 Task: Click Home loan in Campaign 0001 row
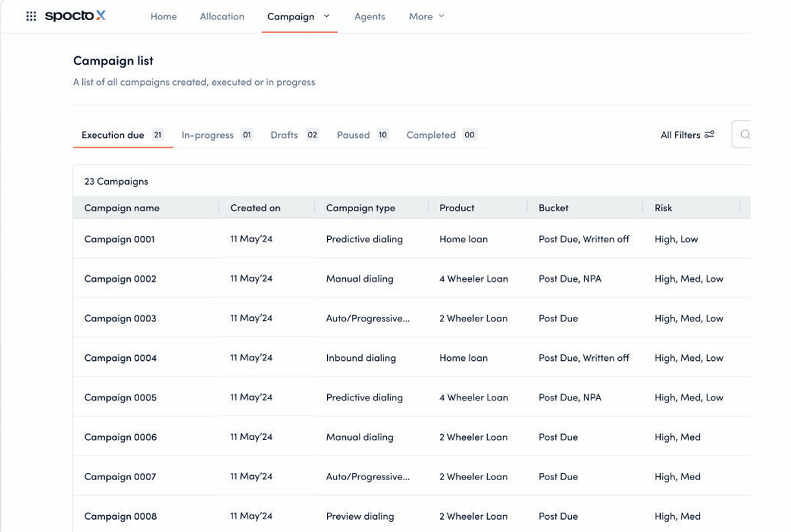(x=464, y=239)
